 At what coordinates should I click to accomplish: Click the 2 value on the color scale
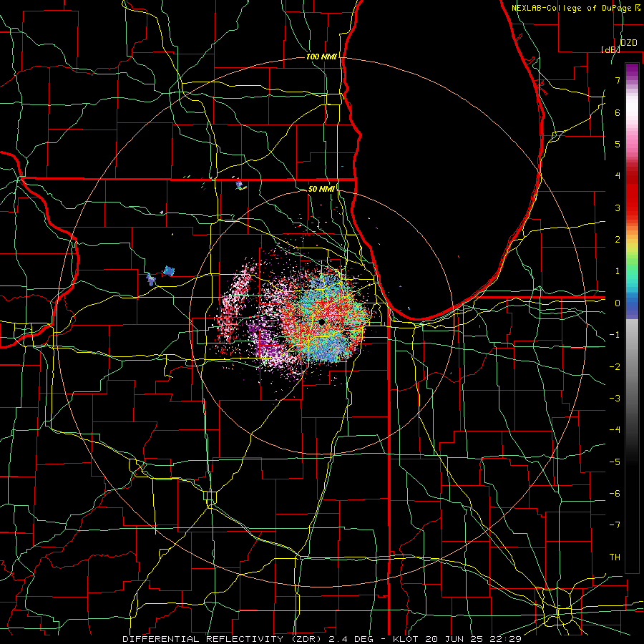click(618, 240)
